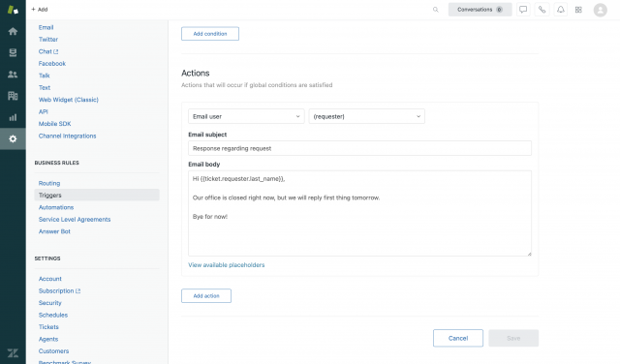Open the Customers people icon in the sidebar
The height and width of the screenshot is (364, 620).
(13, 74)
